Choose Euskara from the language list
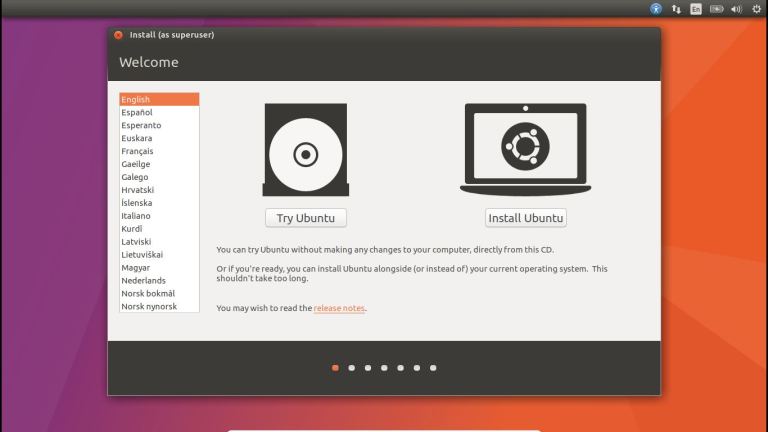 pos(159,138)
